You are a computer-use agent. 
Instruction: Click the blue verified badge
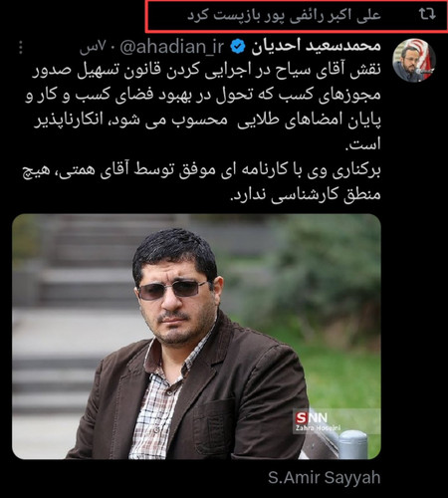[x=238, y=47]
